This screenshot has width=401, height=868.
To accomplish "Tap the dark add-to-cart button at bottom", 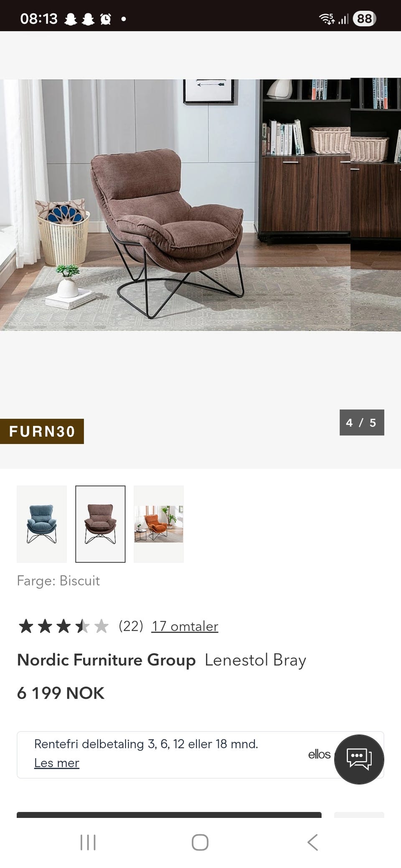I will [169, 815].
